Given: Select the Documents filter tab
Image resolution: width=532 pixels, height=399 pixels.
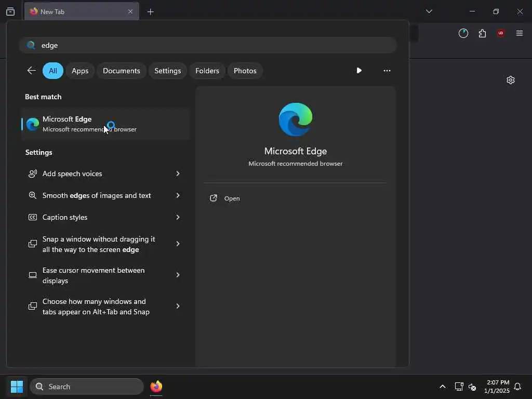Looking at the screenshot, I should [x=122, y=71].
